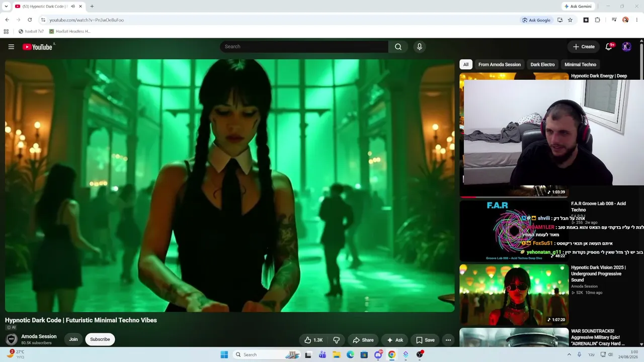Subscribe to Amoda Session channel

(100, 339)
